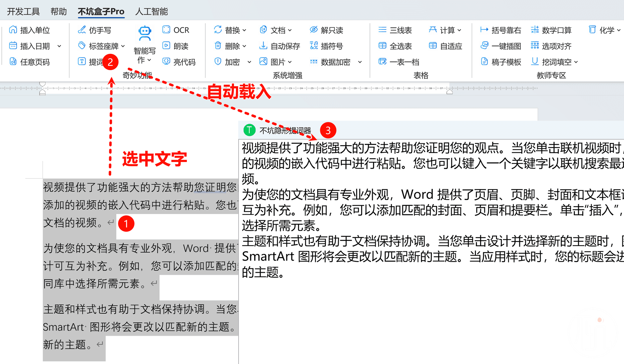Click the right indent marker on ruler
The width and height of the screenshot is (624, 364).
click(x=449, y=92)
